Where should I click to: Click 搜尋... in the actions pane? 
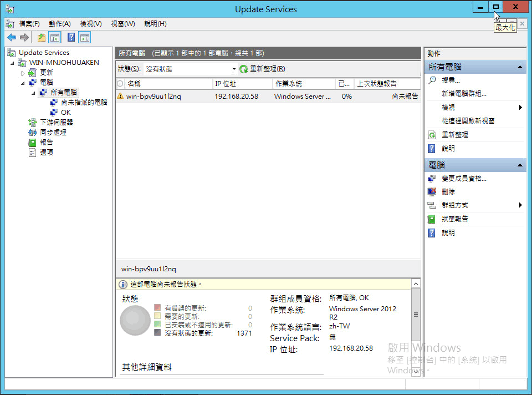(x=451, y=80)
